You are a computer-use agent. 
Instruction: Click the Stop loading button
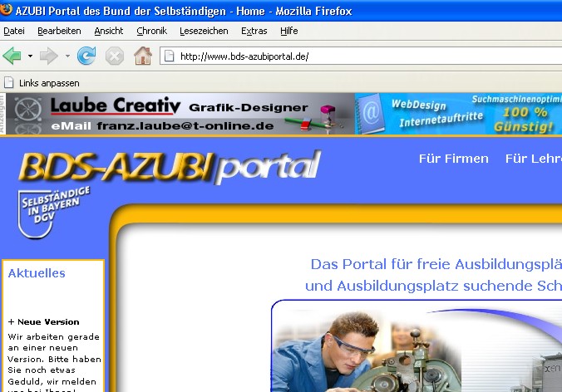click(115, 56)
